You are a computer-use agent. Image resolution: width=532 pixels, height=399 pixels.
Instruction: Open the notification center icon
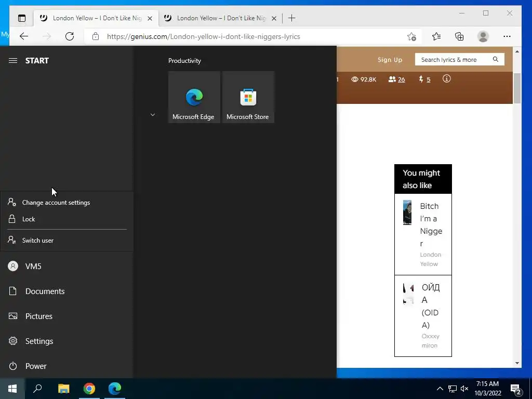(516, 389)
